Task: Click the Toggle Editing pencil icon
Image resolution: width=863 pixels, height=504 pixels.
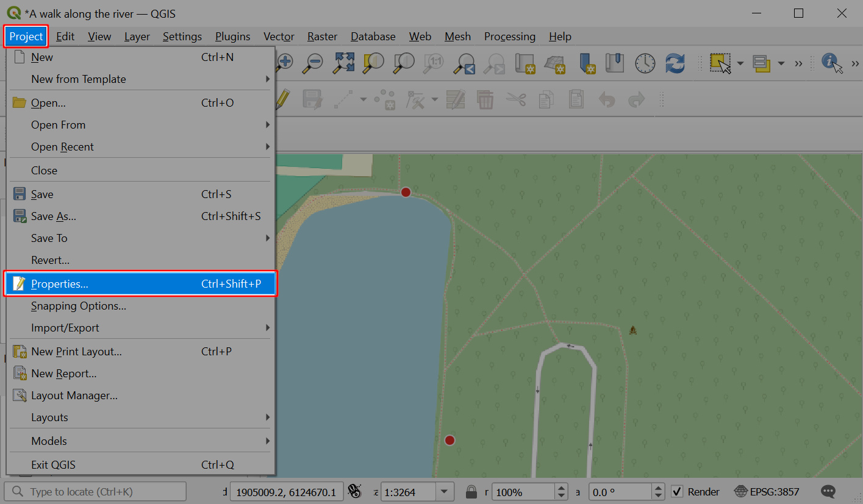Action: (x=282, y=99)
